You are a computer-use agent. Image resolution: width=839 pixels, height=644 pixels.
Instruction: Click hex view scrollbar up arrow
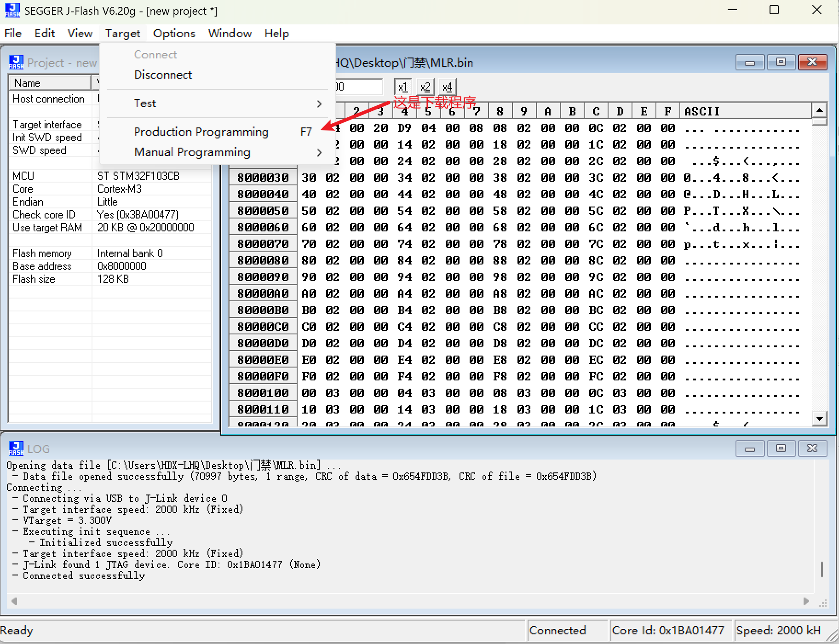pos(819,110)
